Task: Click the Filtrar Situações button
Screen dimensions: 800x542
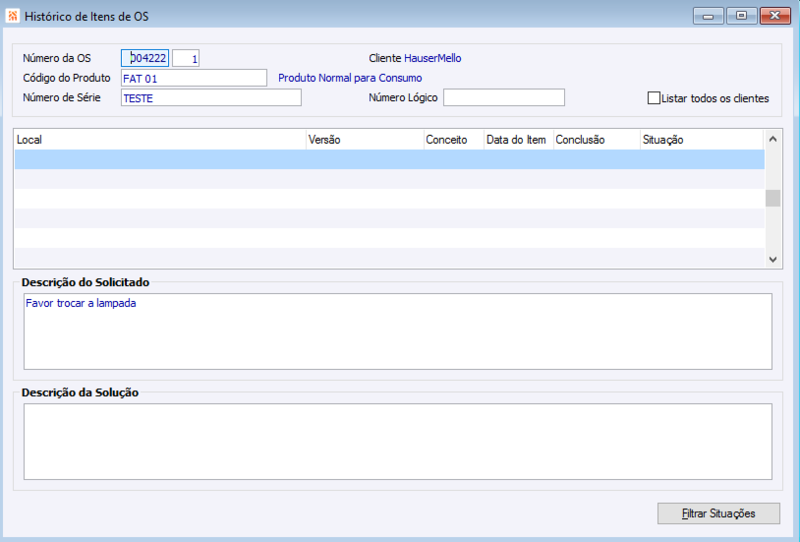Action: (718, 513)
